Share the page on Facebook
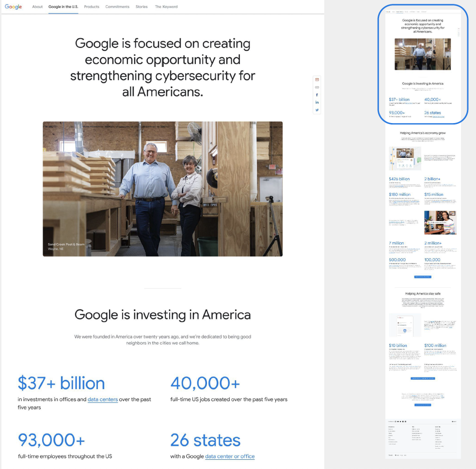The width and height of the screenshot is (476, 469). pos(317,95)
